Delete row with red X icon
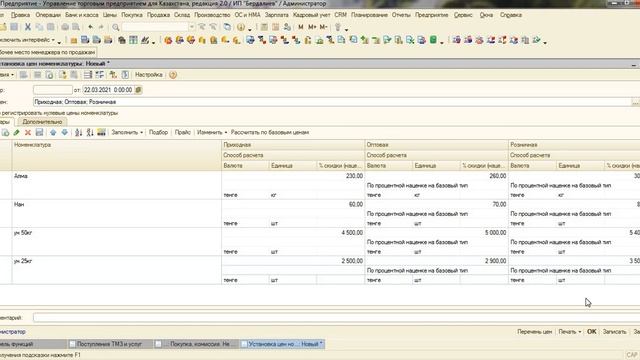Viewport: 640px width, 360px height. [x=28, y=132]
